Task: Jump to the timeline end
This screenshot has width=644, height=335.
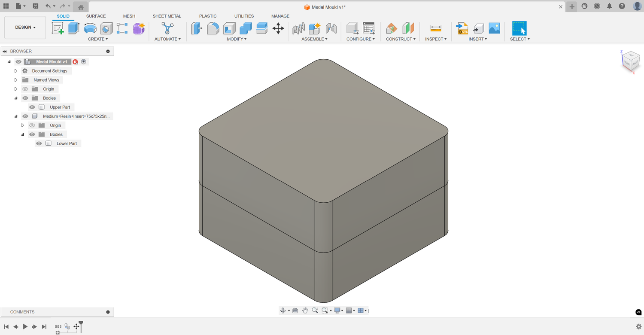Action: (x=44, y=327)
